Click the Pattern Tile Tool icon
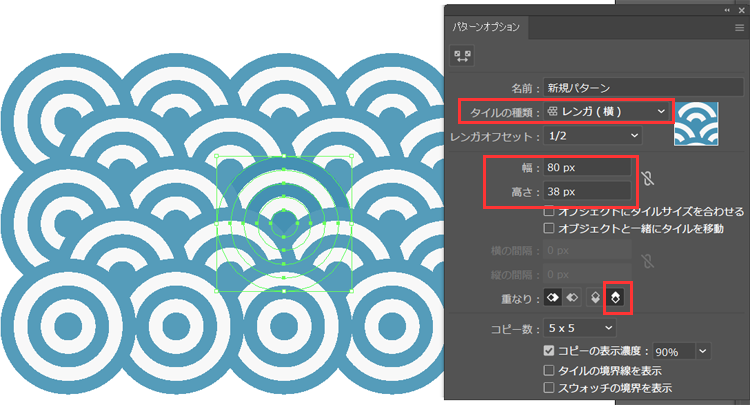Viewport: 750px width, 405px height. 462,56
